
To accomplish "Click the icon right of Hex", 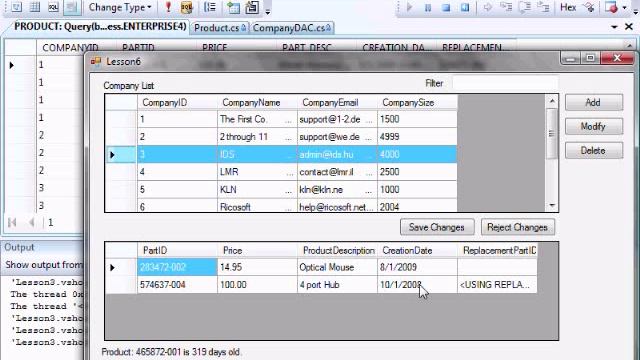I will coord(589,7).
